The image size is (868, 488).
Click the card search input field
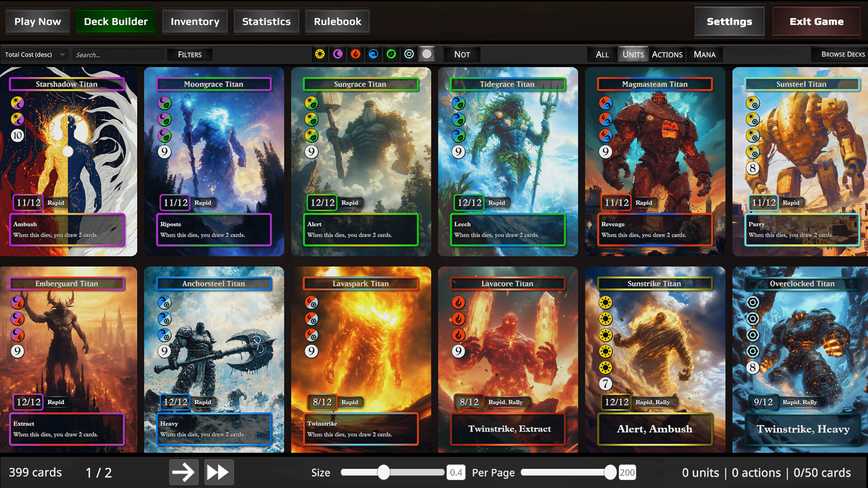(x=118, y=55)
